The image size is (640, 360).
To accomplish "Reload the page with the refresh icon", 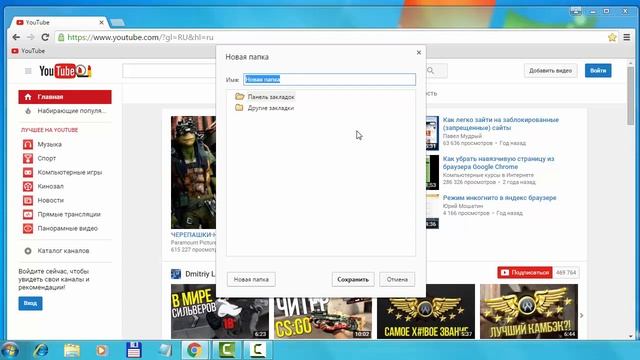I will click(45, 37).
